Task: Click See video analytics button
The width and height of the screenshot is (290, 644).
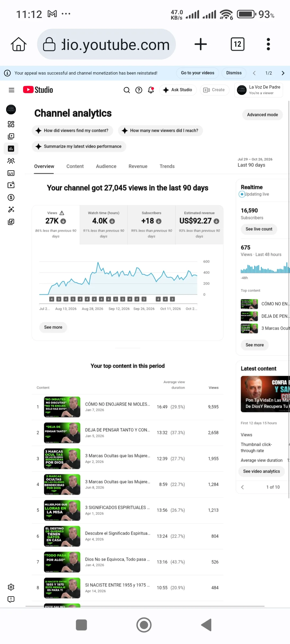Action: tap(262, 471)
